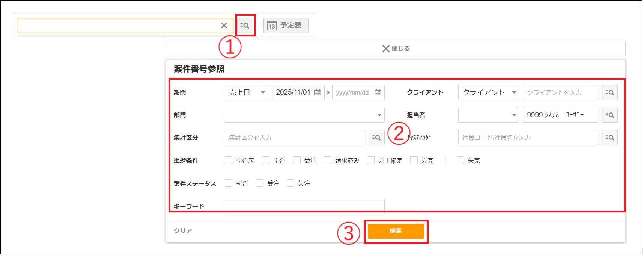Open キャスティング lookup search icon
This screenshot has height=256, width=644.
click(610, 138)
